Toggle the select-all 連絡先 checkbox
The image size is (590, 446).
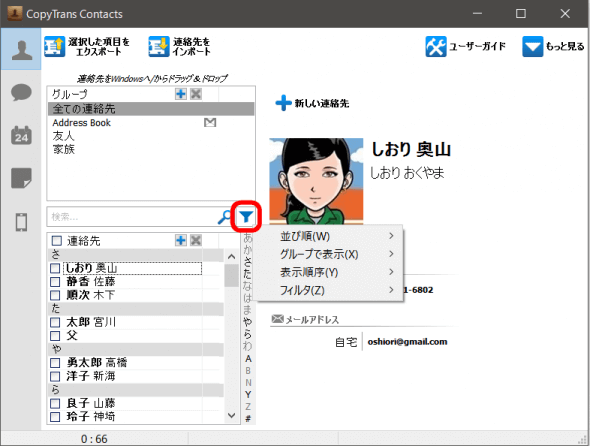tap(57, 241)
